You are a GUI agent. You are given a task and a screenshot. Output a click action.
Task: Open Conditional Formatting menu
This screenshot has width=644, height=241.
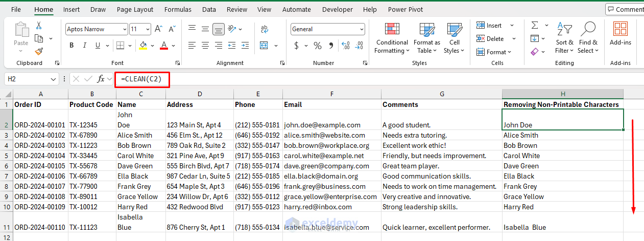click(x=392, y=38)
